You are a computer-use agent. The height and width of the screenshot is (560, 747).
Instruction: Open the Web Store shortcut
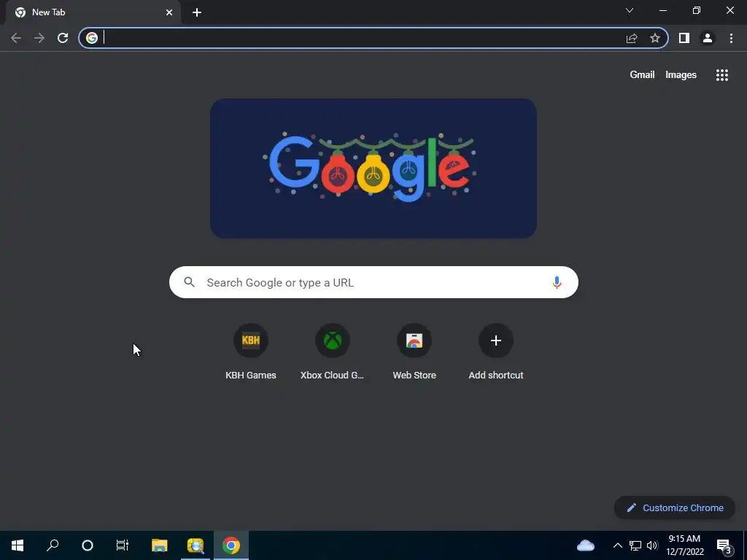coord(414,351)
